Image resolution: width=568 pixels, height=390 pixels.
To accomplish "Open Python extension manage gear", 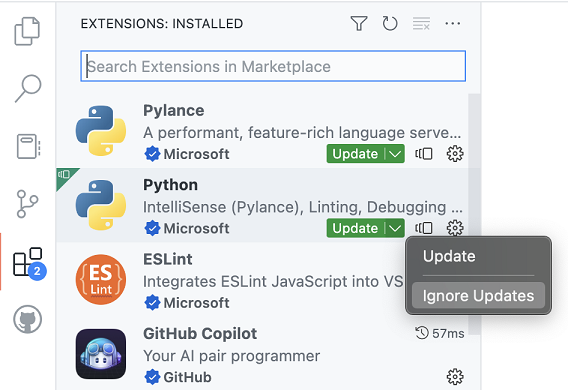I will click(455, 228).
